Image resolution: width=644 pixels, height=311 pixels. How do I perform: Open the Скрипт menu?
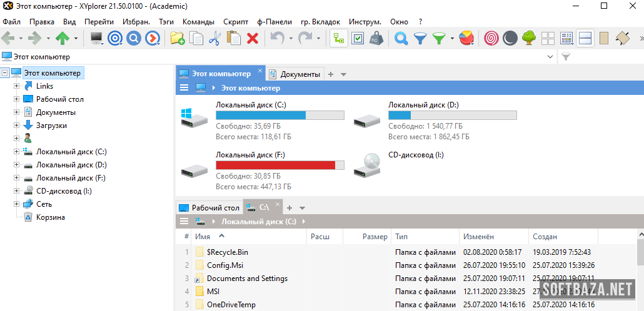[235, 22]
